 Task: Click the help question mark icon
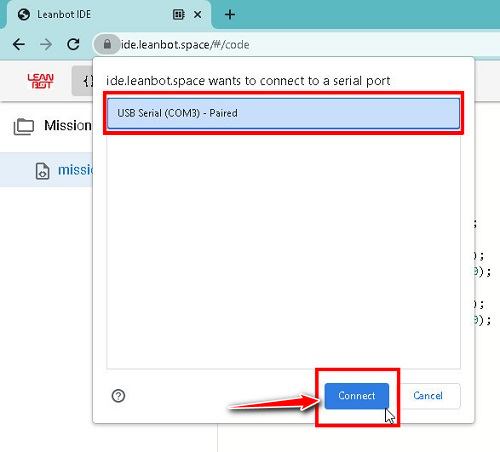[118, 396]
